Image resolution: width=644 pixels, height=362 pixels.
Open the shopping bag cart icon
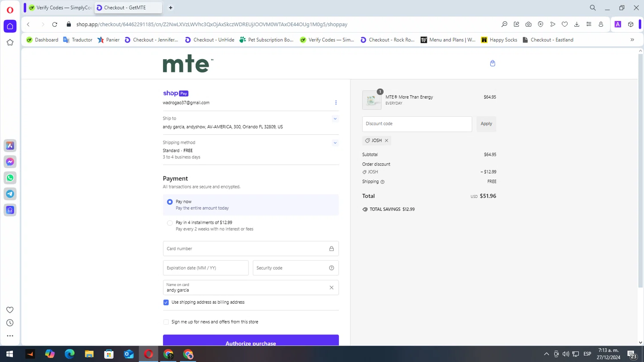pyautogui.click(x=492, y=63)
